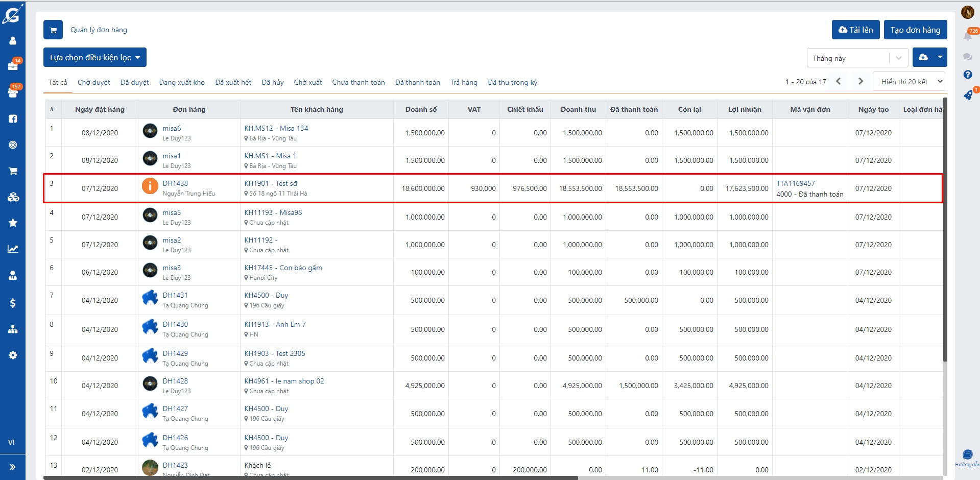Click the question mark help icon
The width and height of the screenshot is (980, 480).
click(967, 75)
